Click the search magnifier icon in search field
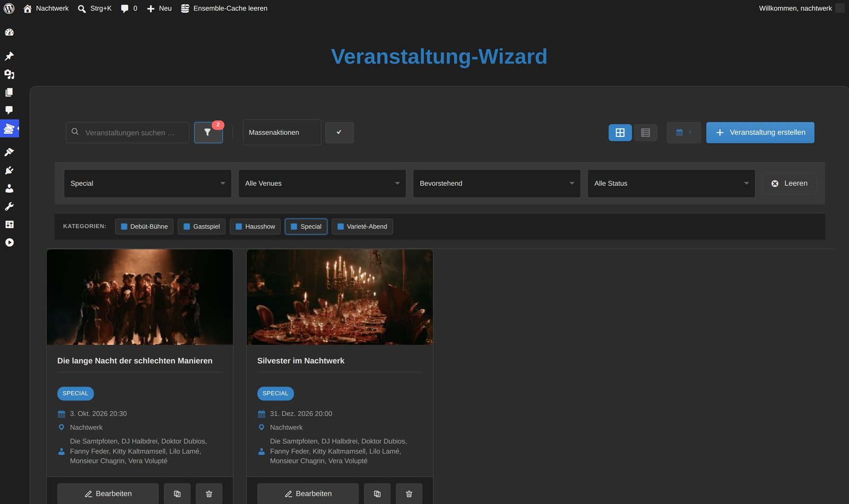 click(75, 132)
